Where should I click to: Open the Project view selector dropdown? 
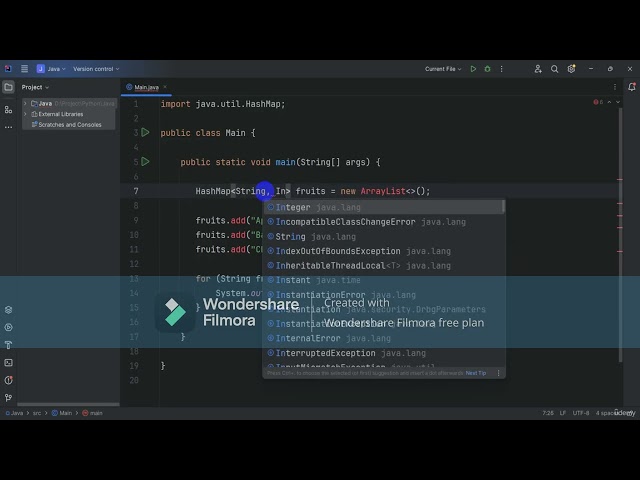pyautogui.click(x=35, y=87)
